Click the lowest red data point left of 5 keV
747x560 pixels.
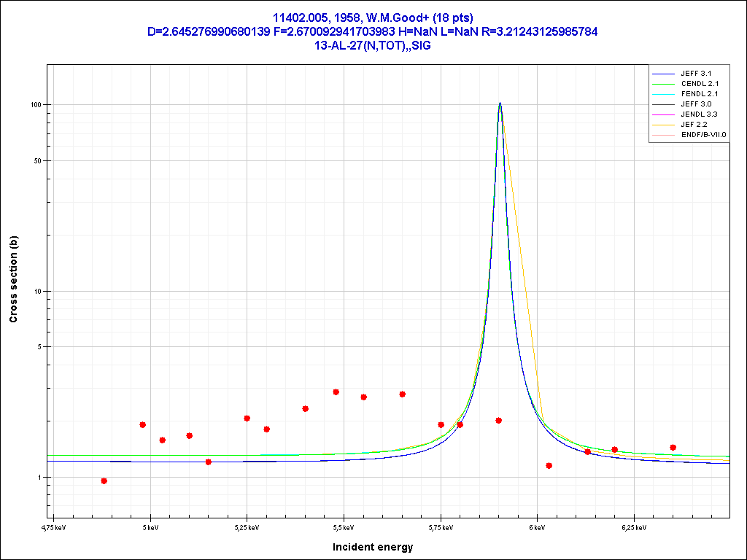pos(104,481)
